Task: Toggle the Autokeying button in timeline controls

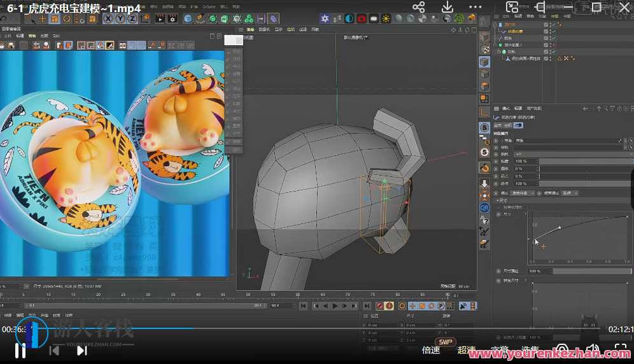Action: (390, 306)
